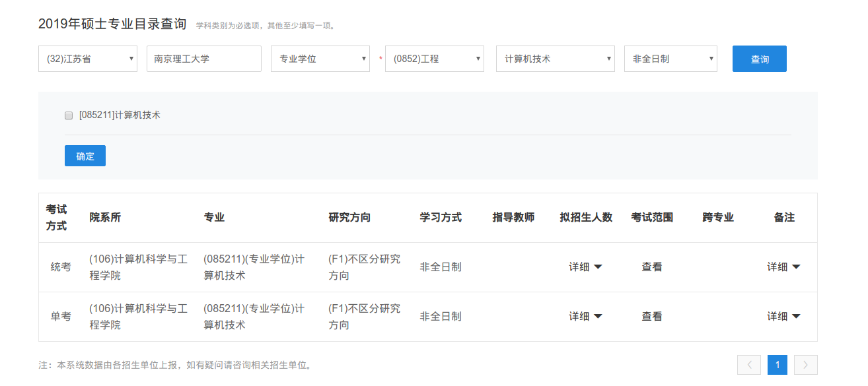Go to the previous page arrow
This screenshot has height=386, width=868.
tap(749, 365)
